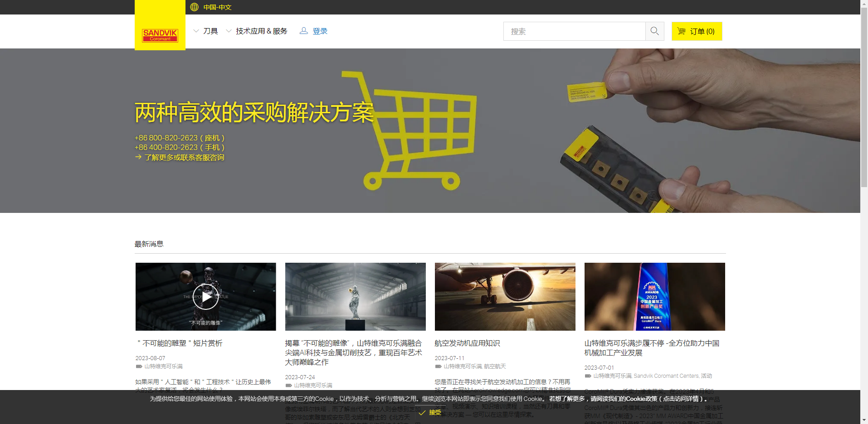Click the scrollbar down arrow
The height and width of the screenshot is (424, 868).
tap(864, 420)
